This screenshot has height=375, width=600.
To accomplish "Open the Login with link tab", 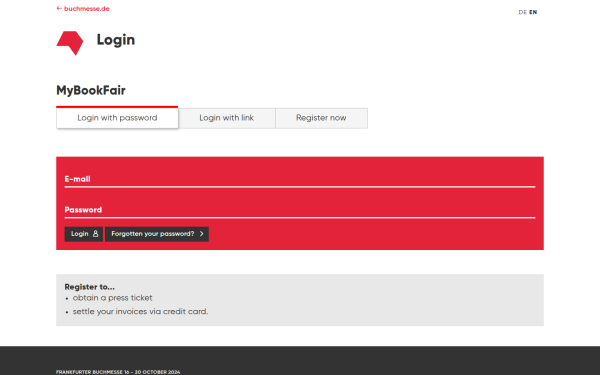I will pyautogui.click(x=227, y=118).
